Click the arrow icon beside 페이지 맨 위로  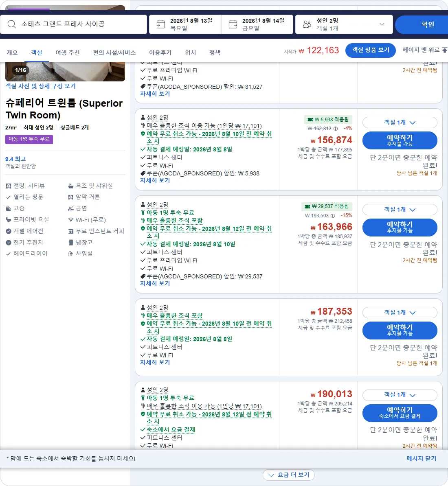pyautogui.click(x=445, y=50)
